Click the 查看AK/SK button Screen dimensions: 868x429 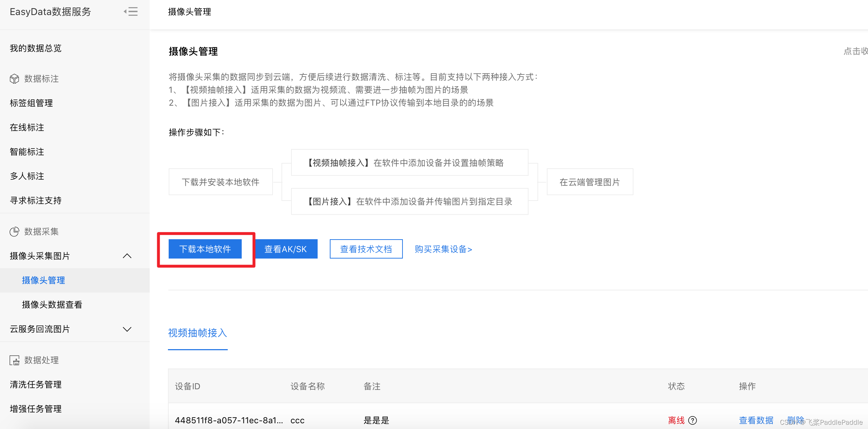point(286,249)
